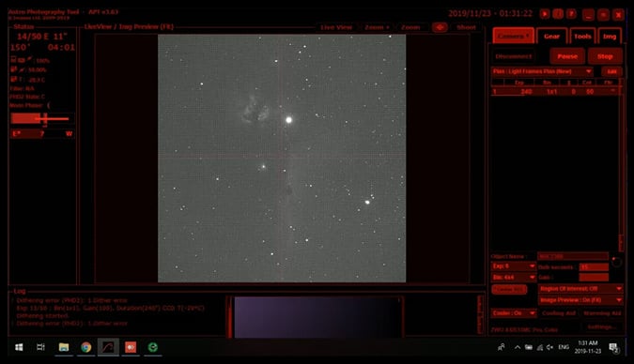Viewport: 634px width, 364px height.
Task: Click the Bulb seconds input field
Action: click(594, 267)
